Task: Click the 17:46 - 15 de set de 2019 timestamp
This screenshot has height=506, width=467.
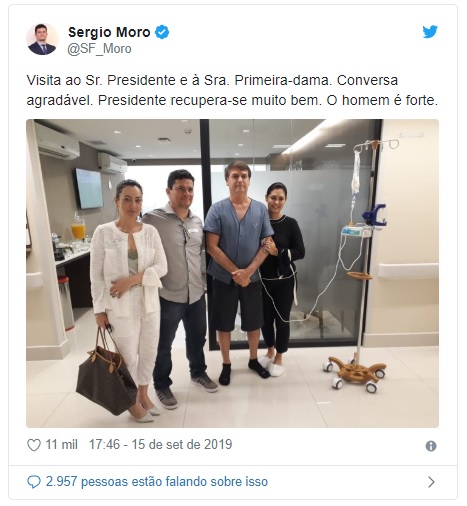Action: tap(160, 445)
